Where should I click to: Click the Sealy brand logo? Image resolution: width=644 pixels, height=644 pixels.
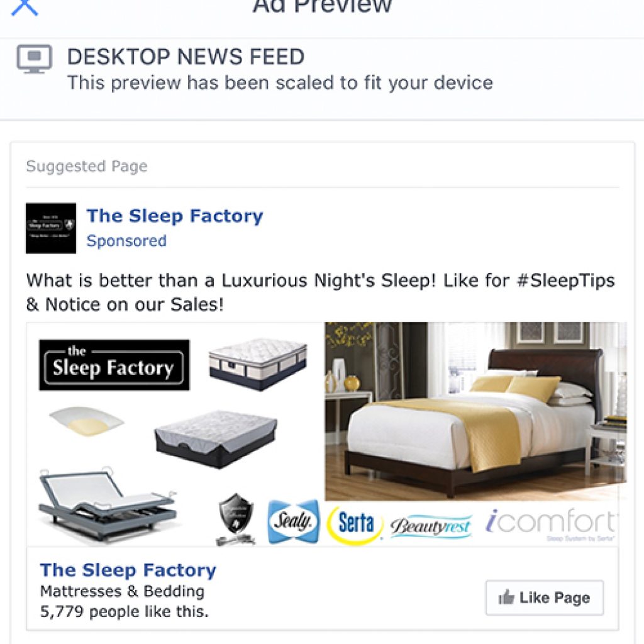pyautogui.click(x=293, y=521)
